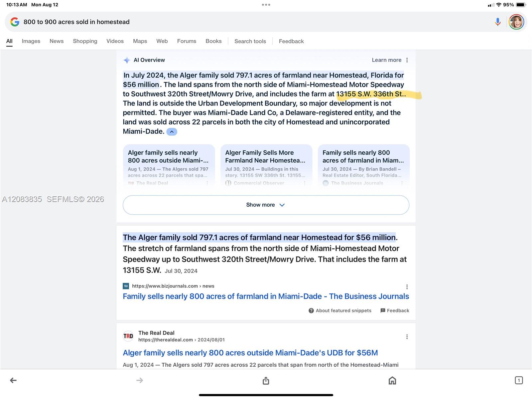The width and height of the screenshot is (532, 399).
Task: Click the 'AI Overview' heading text
Action: click(x=149, y=60)
